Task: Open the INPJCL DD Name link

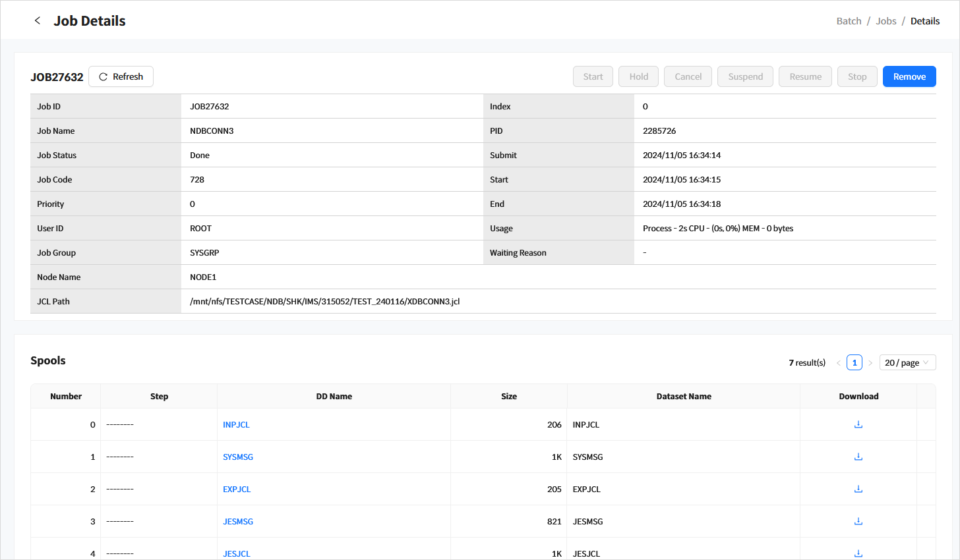Action: tap(236, 425)
